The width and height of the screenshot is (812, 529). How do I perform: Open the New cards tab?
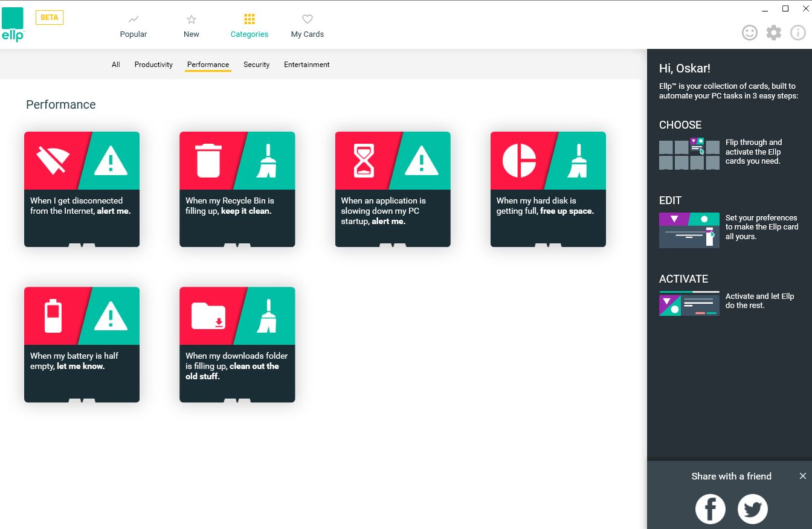pyautogui.click(x=192, y=27)
